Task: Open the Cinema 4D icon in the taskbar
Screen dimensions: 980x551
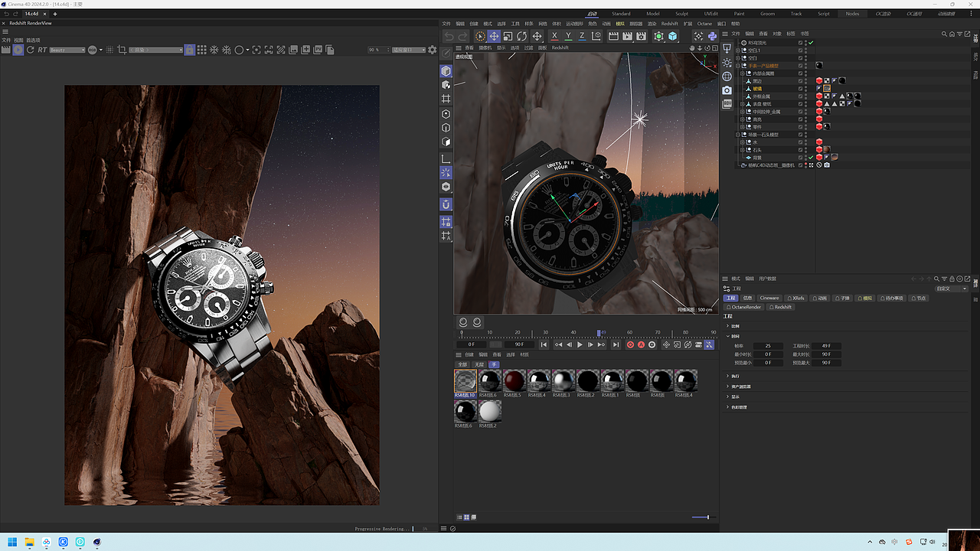Action: pos(97,542)
